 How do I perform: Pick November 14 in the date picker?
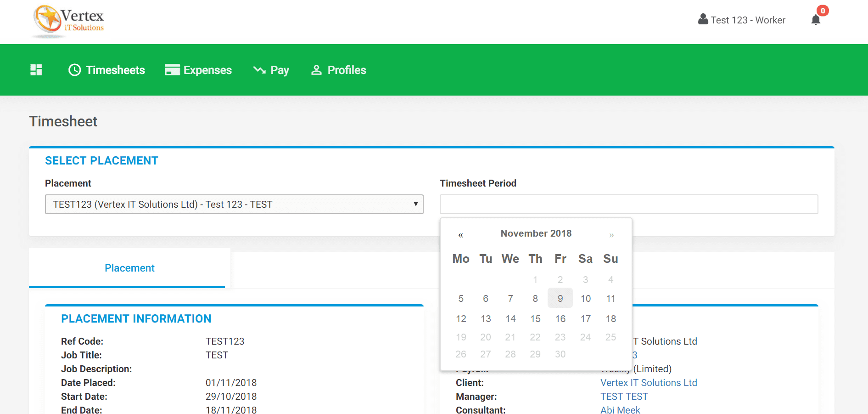click(x=510, y=319)
